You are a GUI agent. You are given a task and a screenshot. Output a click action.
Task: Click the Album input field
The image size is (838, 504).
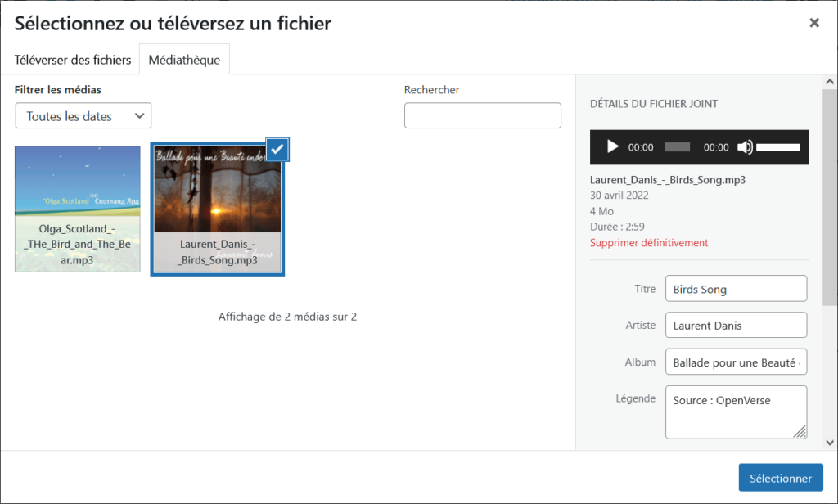[736, 362]
